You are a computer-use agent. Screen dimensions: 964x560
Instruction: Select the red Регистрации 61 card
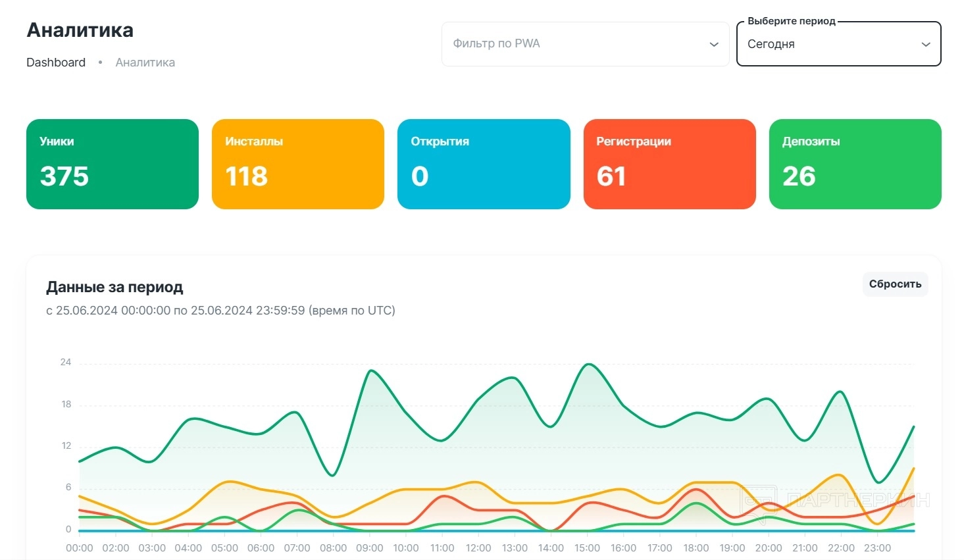click(669, 164)
